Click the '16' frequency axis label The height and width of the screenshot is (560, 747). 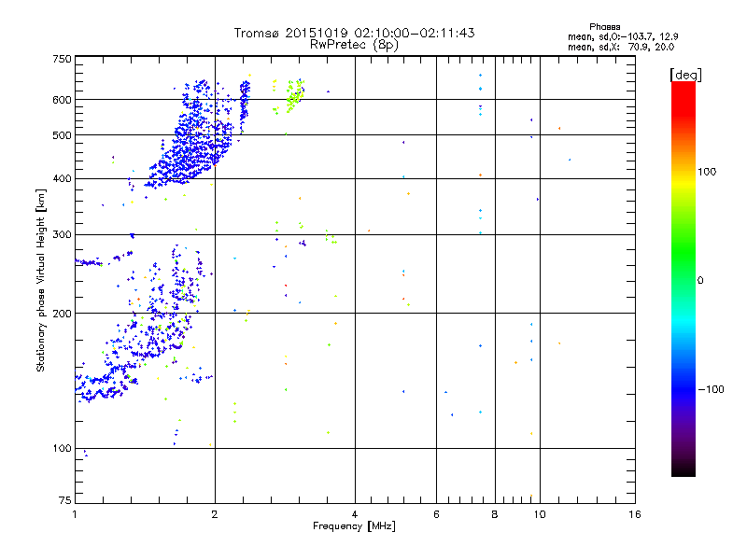coord(635,514)
